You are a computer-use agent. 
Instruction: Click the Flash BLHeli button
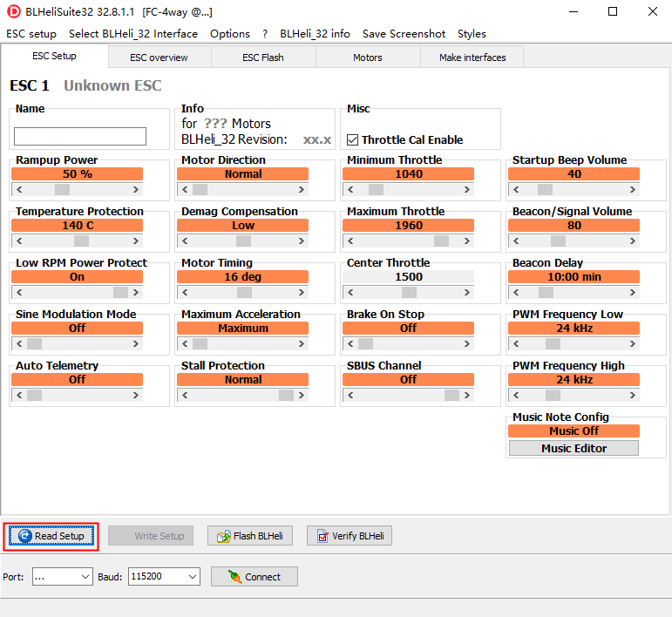coord(250,536)
